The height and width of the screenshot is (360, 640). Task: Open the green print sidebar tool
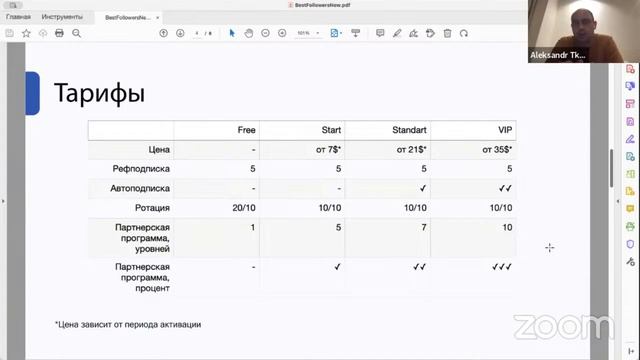(x=630, y=227)
